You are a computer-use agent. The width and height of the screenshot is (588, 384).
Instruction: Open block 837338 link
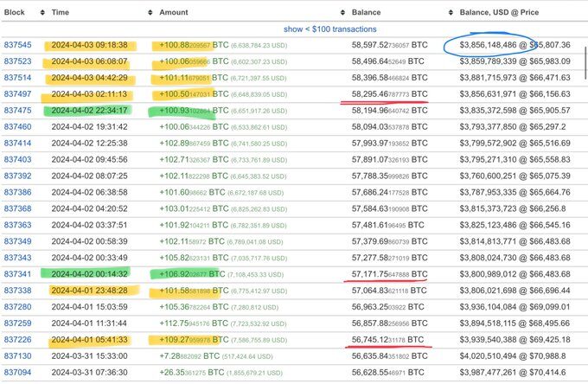click(18, 290)
